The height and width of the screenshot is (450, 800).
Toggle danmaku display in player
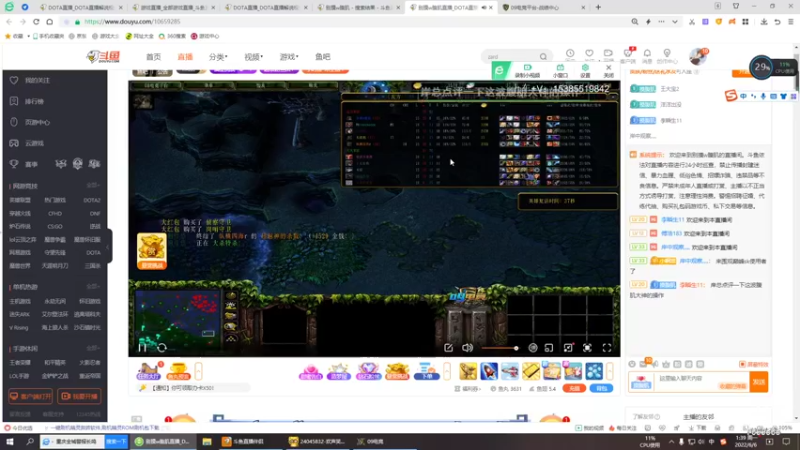click(533, 348)
